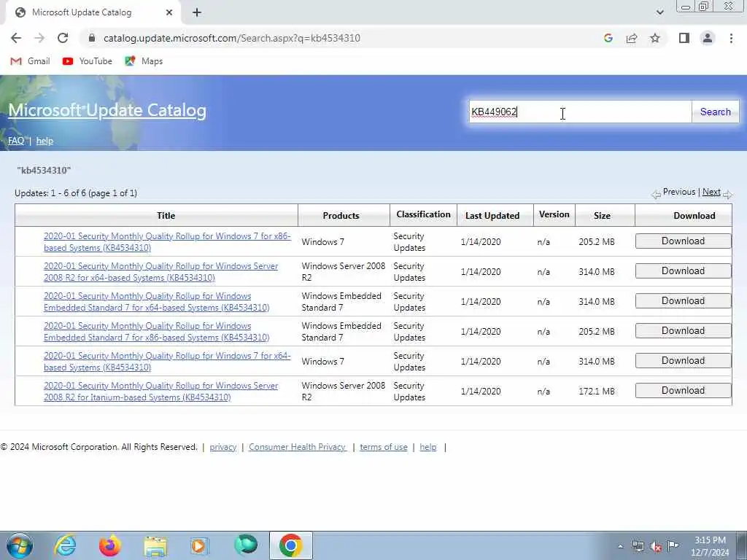Switch to Chrome in the taskbar

[x=290, y=545]
